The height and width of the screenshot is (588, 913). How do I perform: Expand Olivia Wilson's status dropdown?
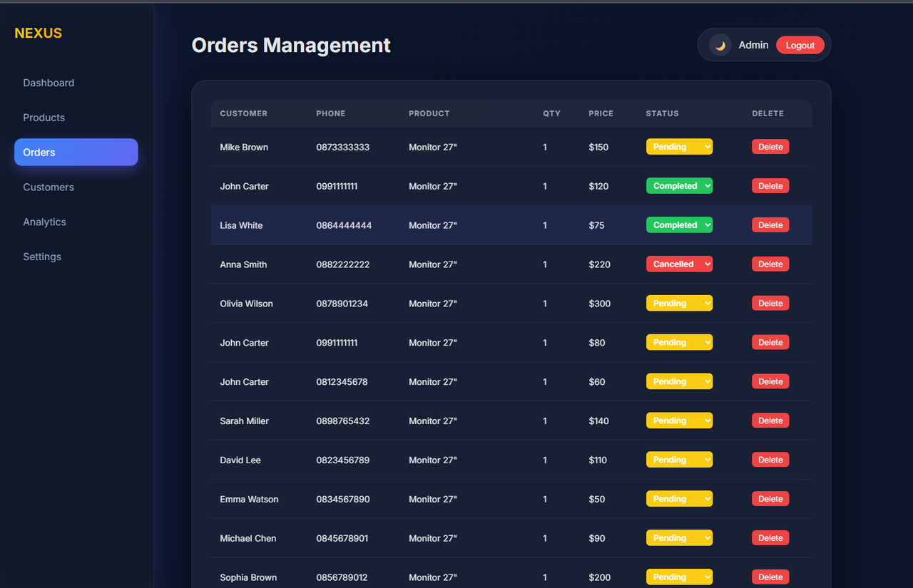[x=679, y=304]
